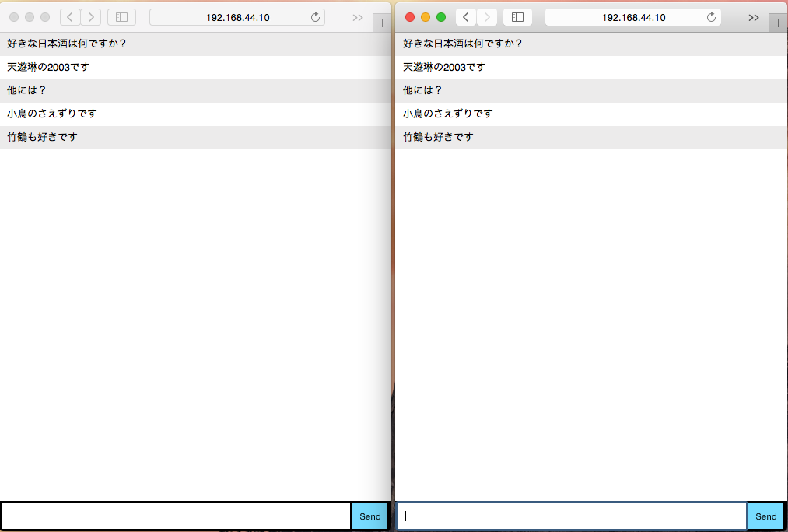Toggle the sidebar in the left Safari window

[x=121, y=18]
